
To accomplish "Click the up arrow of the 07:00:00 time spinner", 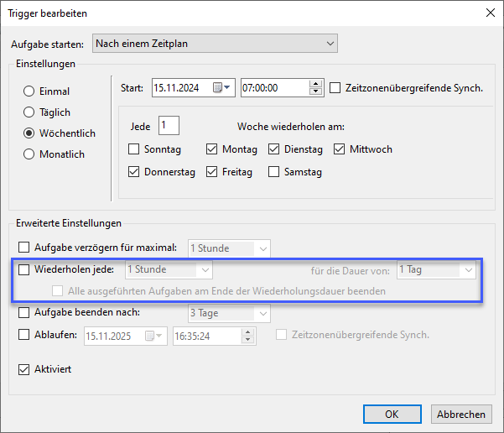I will tap(315, 84).
